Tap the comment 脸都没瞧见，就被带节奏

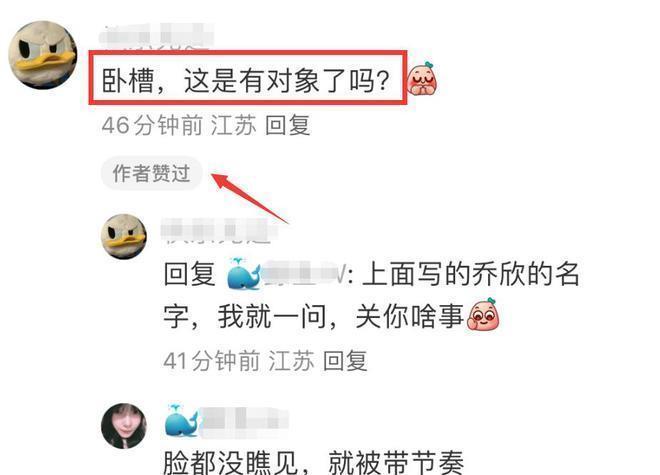coord(314,462)
